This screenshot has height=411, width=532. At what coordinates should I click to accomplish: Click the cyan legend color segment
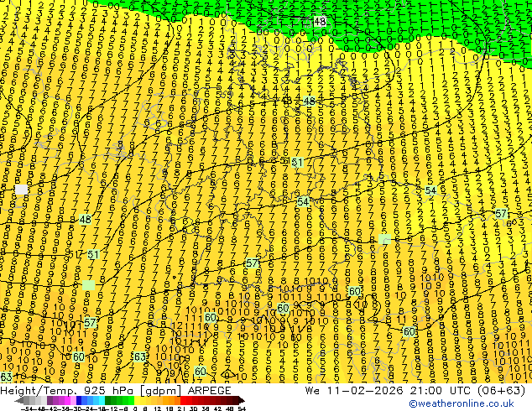(102, 400)
